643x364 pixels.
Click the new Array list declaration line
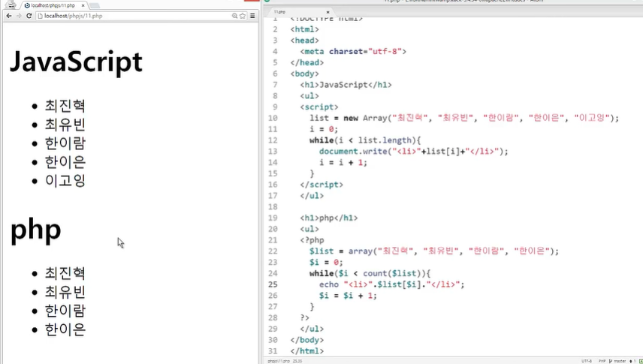464,118
